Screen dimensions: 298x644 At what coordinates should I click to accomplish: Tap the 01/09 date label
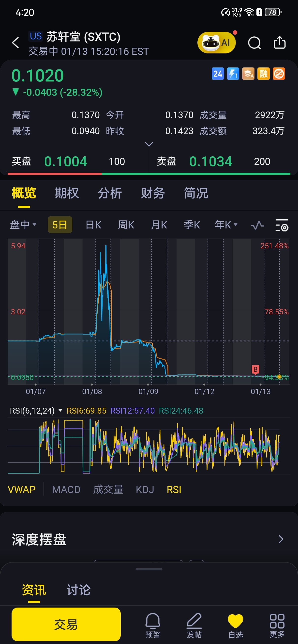[148, 391]
